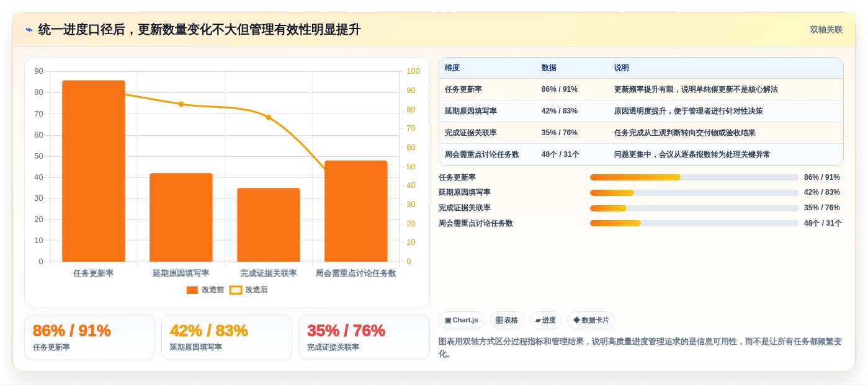Toggle the 改造后 legend item
The image size is (868, 385).
coord(249,290)
